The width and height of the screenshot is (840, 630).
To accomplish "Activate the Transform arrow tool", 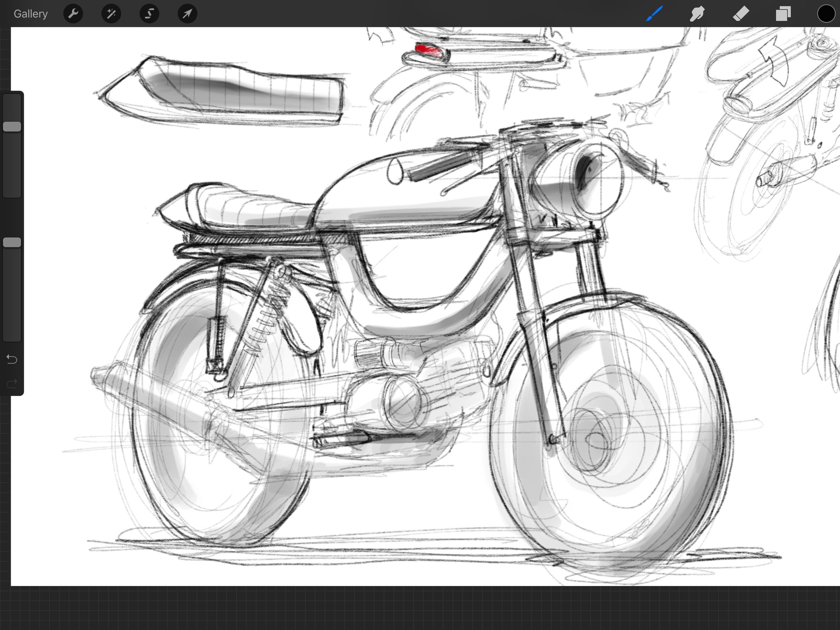I will pyautogui.click(x=187, y=14).
